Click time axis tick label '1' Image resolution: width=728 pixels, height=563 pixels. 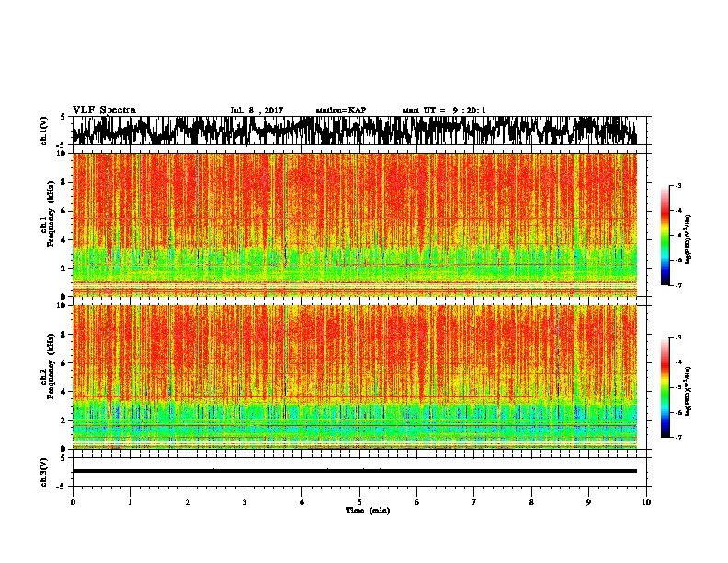coord(130,502)
